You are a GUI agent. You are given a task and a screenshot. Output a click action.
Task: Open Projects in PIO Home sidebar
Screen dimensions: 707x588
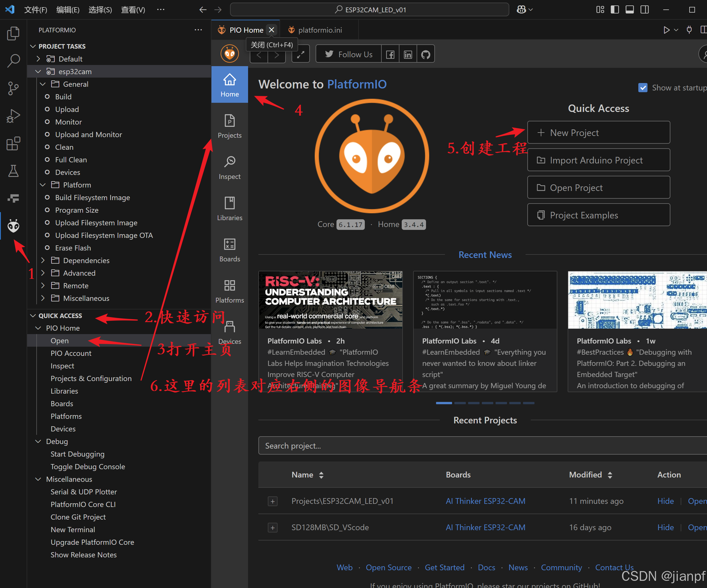point(229,126)
